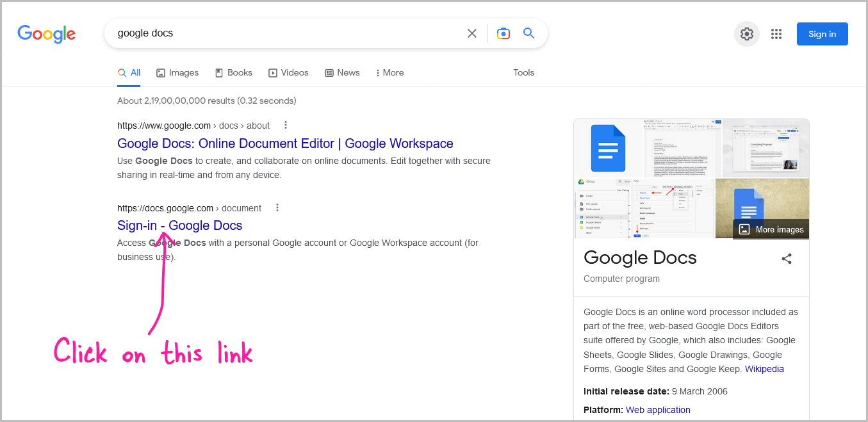
Task: Switch to the Images tab
Action: [x=177, y=73]
